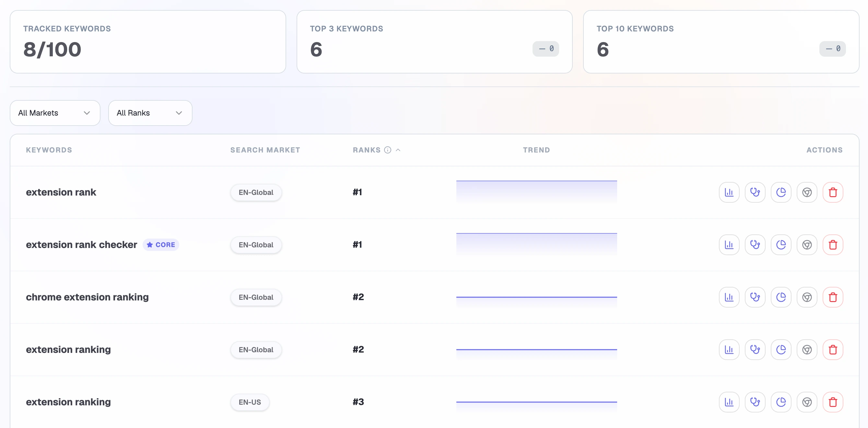
Task: Open bar chart for 'chrome extension ranking'
Action: coord(729,297)
